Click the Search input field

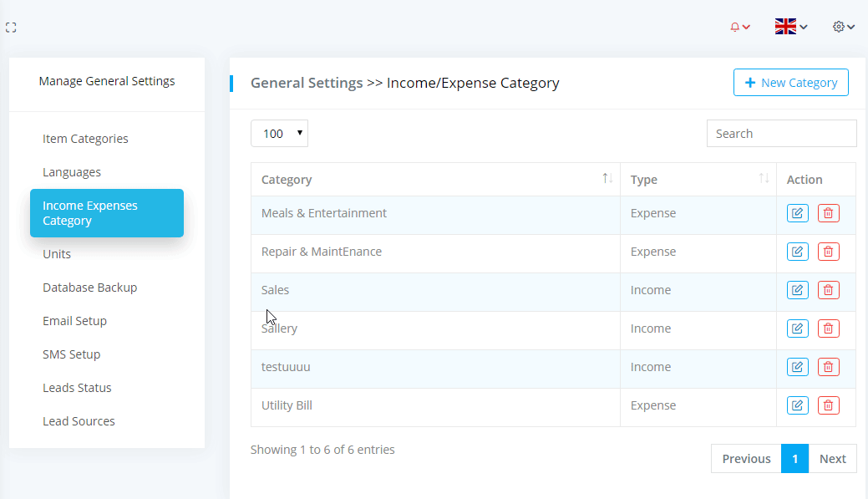pyautogui.click(x=781, y=134)
